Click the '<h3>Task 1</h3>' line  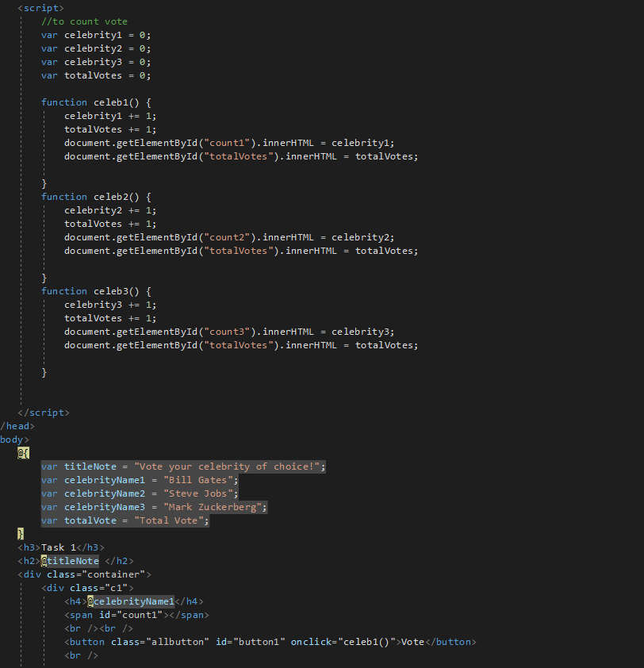click(61, 547)
